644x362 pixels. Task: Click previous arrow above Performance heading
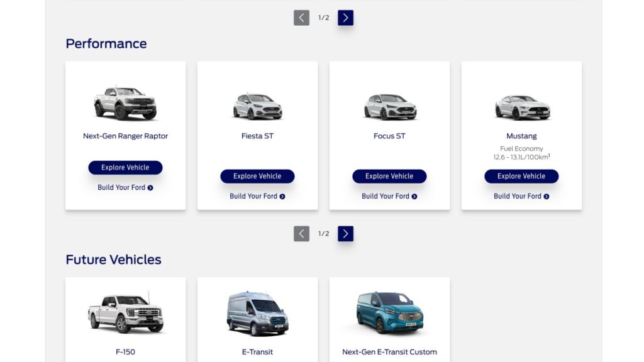[x=301, y=18]
